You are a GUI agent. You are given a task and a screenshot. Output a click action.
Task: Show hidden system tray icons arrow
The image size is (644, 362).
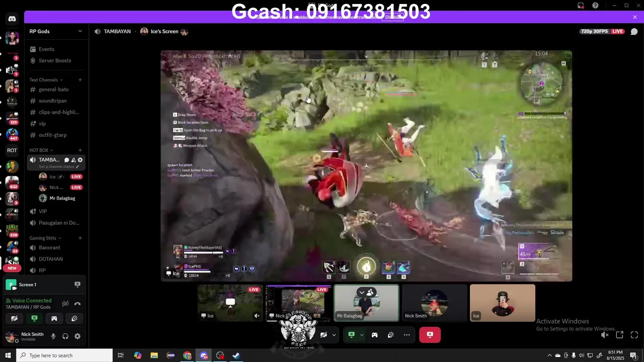(x=549, y=355)
